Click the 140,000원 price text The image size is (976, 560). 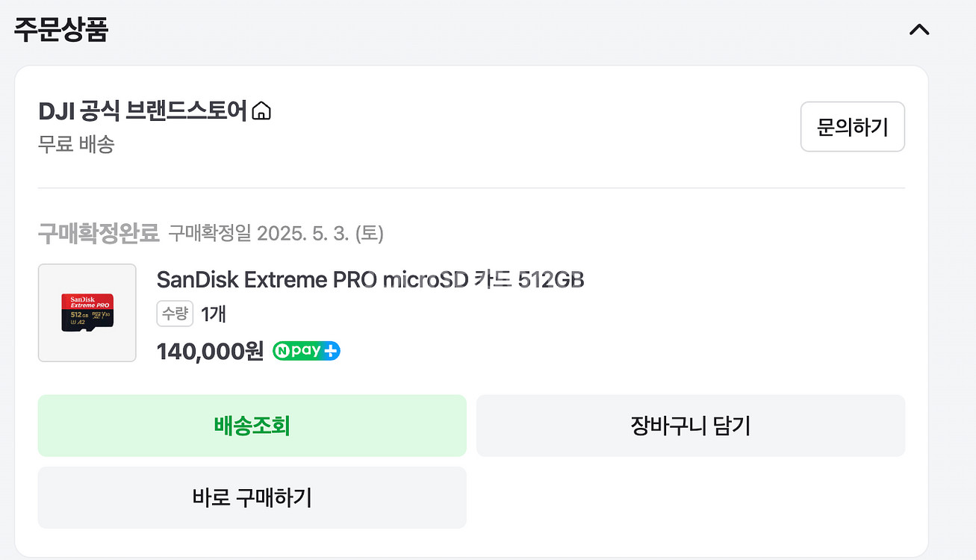(x=210, y=350)
